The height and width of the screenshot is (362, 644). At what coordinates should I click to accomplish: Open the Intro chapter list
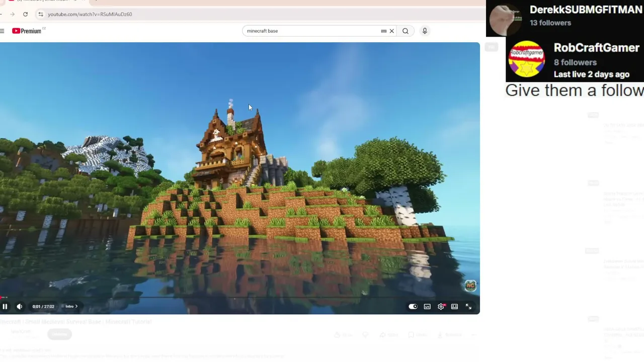pos(71,306)
